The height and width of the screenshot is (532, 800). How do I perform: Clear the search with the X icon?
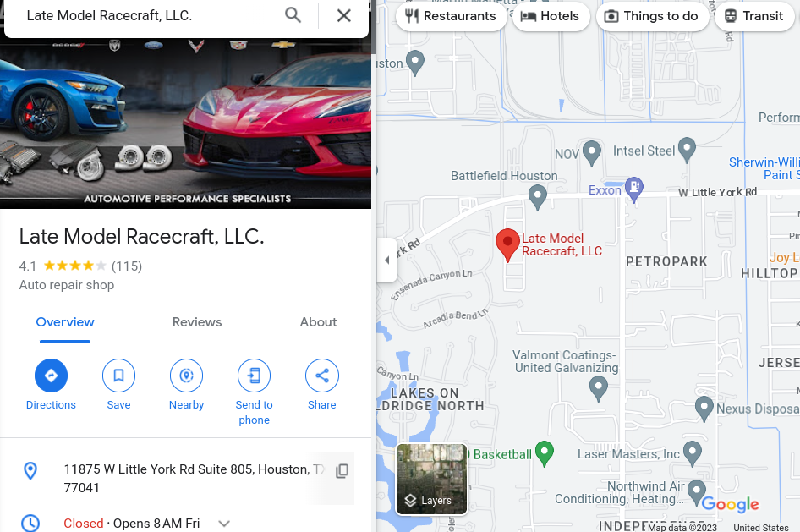click(x=344, y=15)
